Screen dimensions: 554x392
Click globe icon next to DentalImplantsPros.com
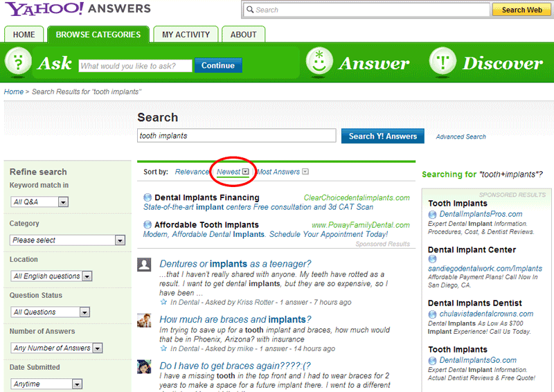pos(432,214)
